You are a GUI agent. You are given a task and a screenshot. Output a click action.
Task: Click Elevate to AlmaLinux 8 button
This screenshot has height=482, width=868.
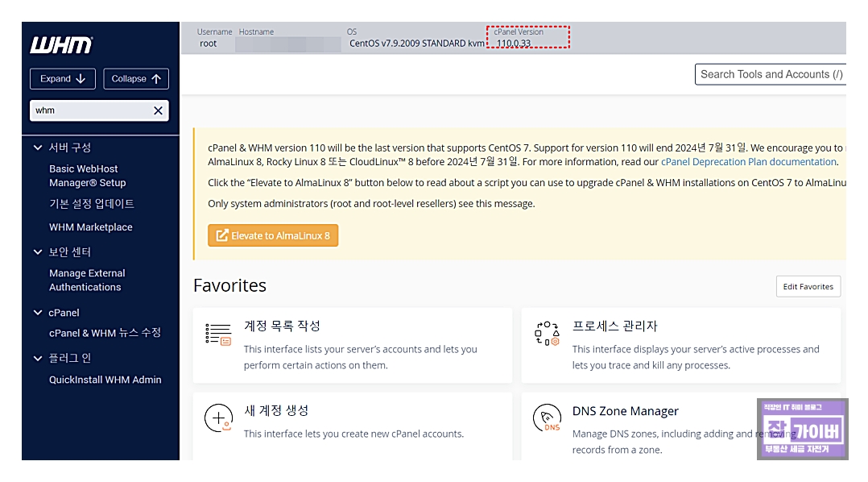pos(273,235)
